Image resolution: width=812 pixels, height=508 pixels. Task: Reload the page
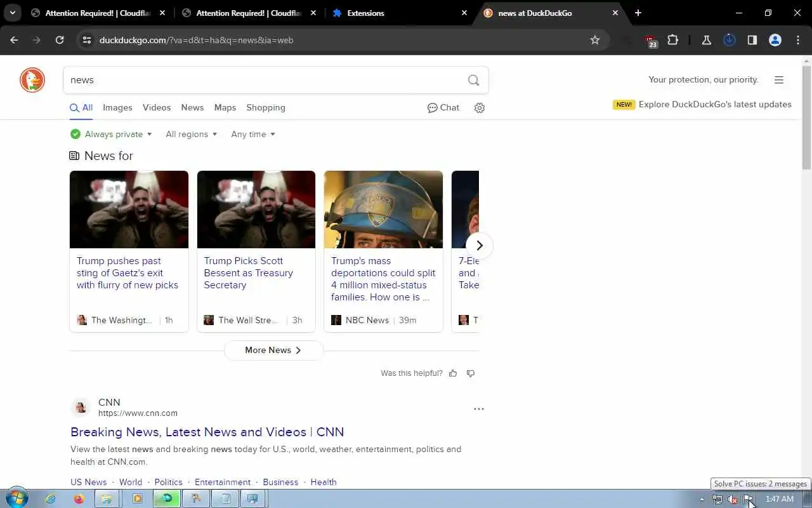tap(60, 40)
